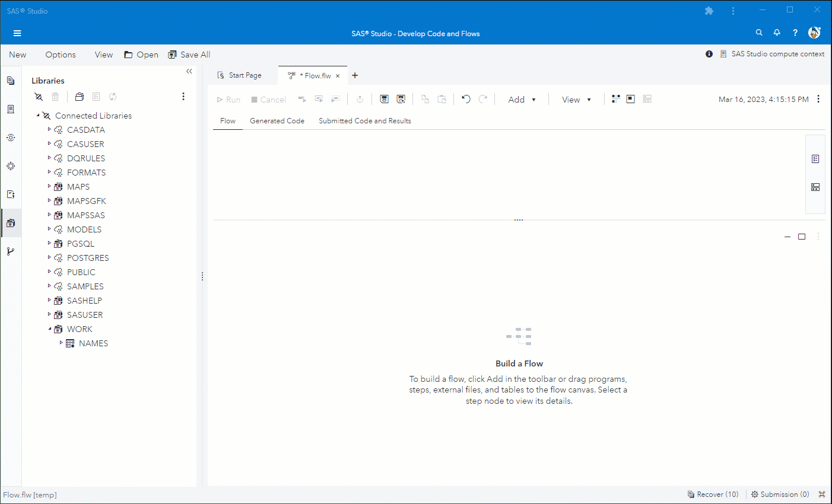Switch to the Generated Code tab
832x504 pixels.
(x=277, y=121)
